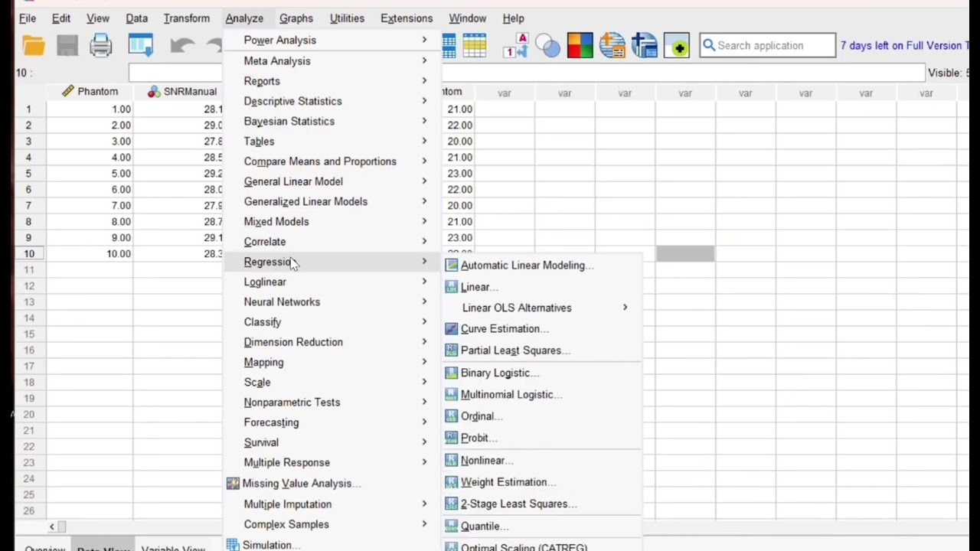980x551 pixels.
Task: Toggle the Value Labels toolbar icon
Action: [515, 46]
